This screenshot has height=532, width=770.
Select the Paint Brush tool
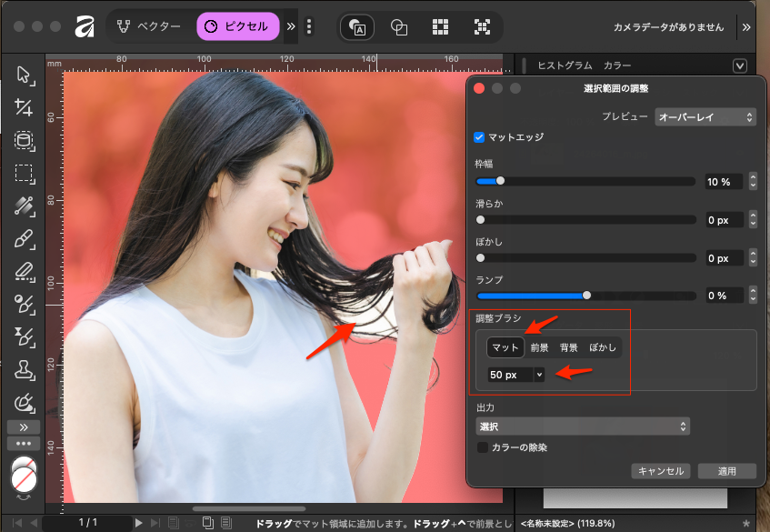pyautogui.click(x=25, y=238)
